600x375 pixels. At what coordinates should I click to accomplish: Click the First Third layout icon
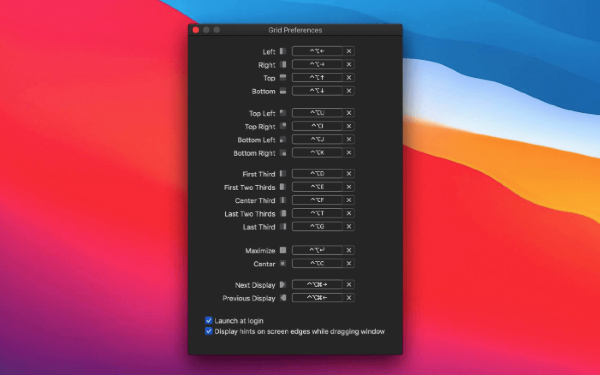(283, 174)
